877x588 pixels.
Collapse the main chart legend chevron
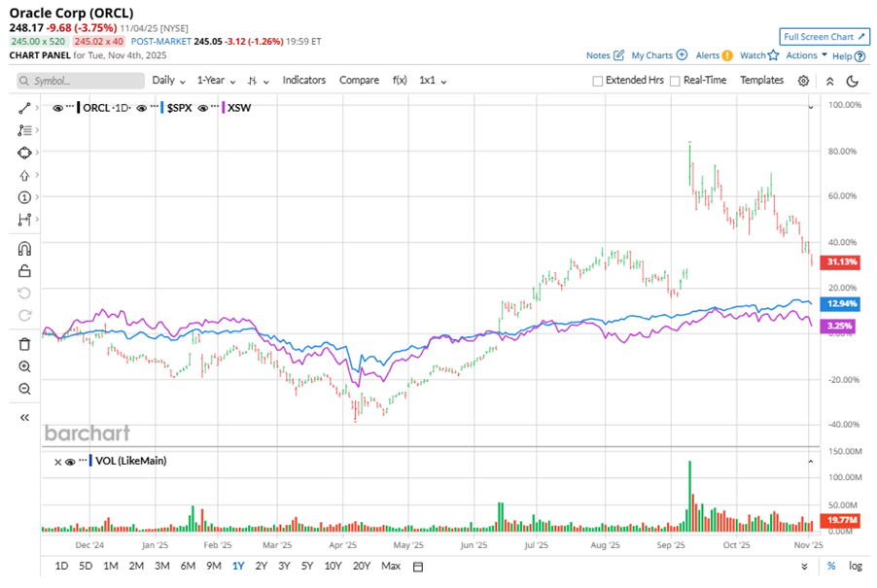point(811,107)
